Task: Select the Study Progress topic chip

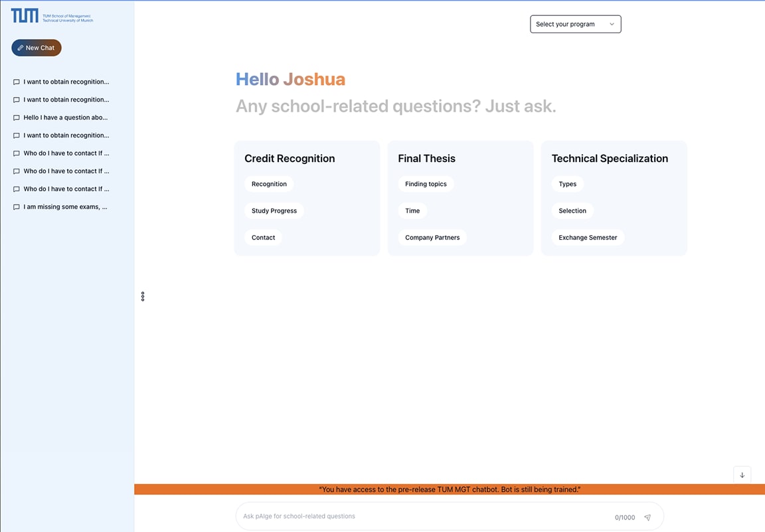Action: [274, 211]
